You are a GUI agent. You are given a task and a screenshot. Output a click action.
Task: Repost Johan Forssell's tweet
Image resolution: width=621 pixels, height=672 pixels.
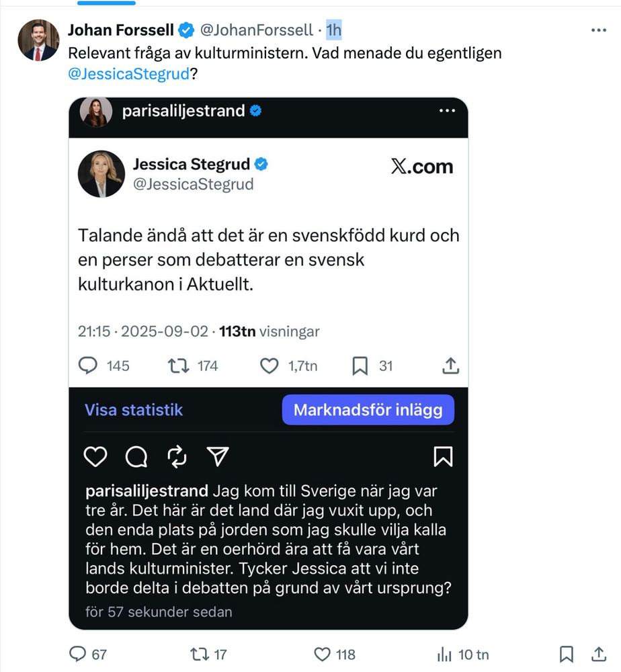point(199,654)
